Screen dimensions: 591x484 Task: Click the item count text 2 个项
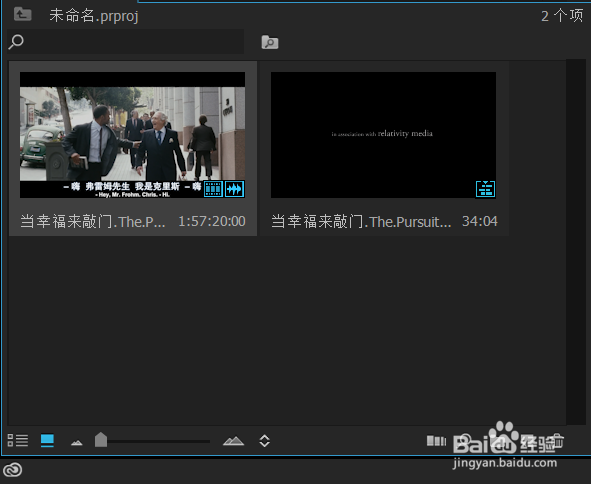[562, 16]
